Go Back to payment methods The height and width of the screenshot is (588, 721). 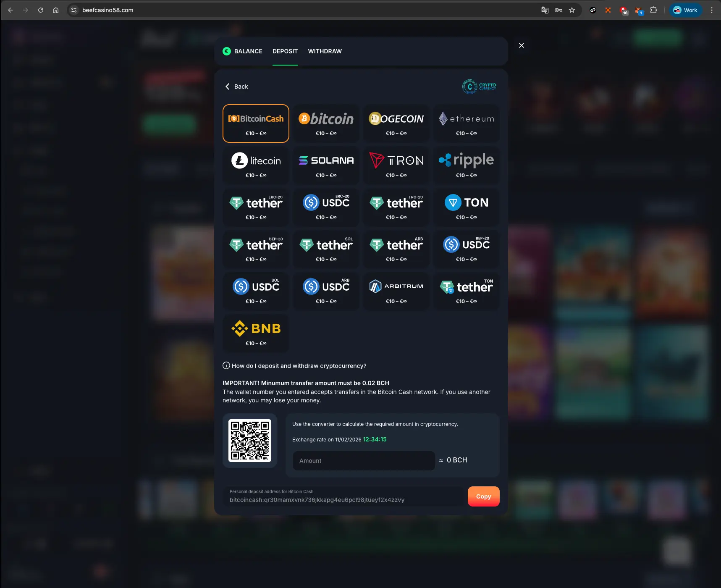[237, 87]
